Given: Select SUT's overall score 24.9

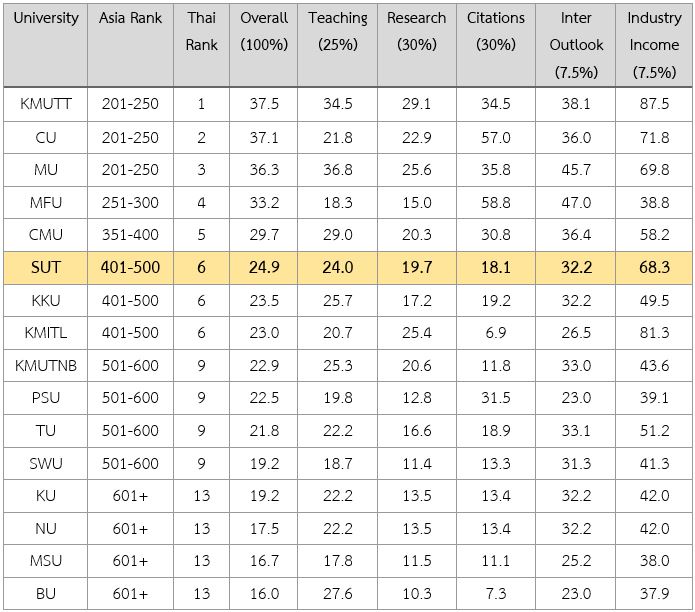Looking at the screenshot, I should 264,268.
